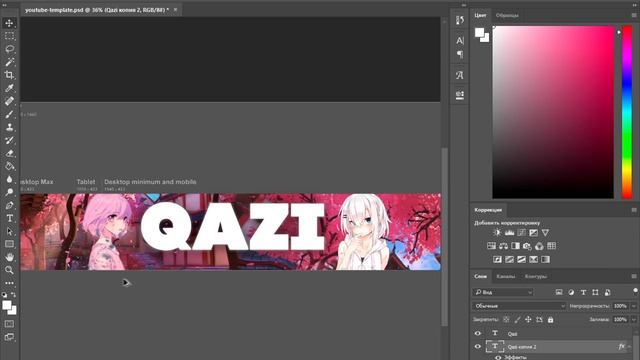The width and height of the screenshot is (640, 360).
Task: Enable Quick Mask mode
Action: point(9,324)
